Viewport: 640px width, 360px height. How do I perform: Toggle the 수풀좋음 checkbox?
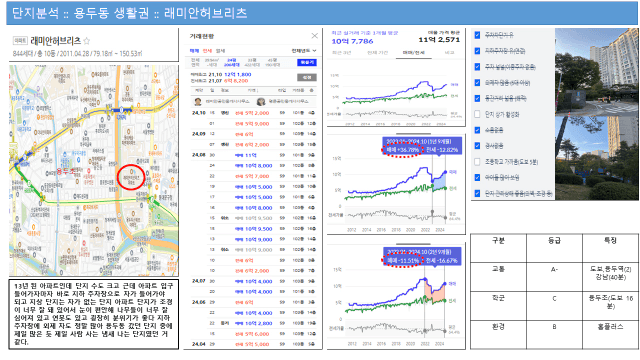[477, 130]
